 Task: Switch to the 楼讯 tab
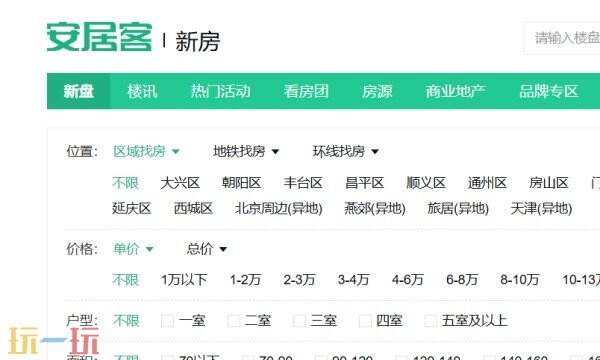[142, 91]
